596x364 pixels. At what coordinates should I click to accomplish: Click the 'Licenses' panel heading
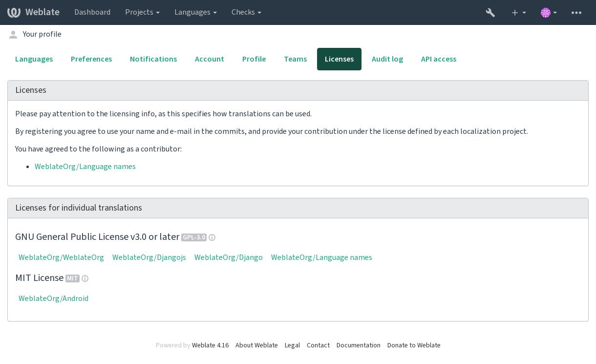(31, 90)
